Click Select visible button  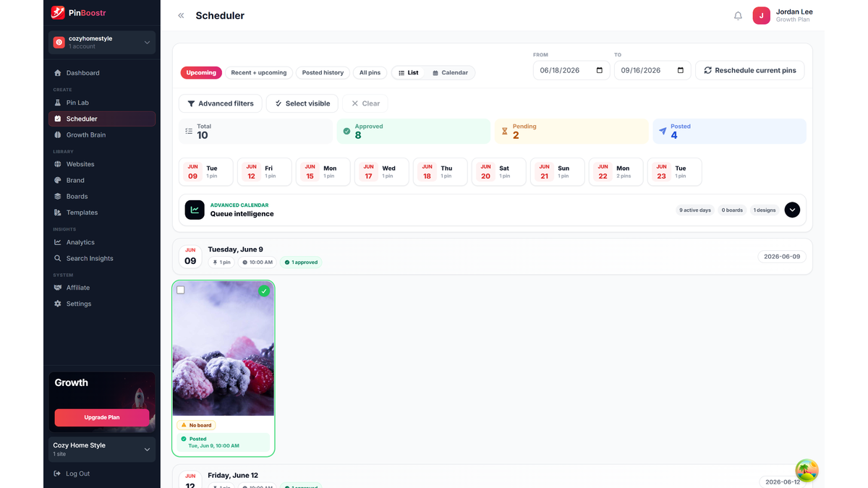(302, 103)
